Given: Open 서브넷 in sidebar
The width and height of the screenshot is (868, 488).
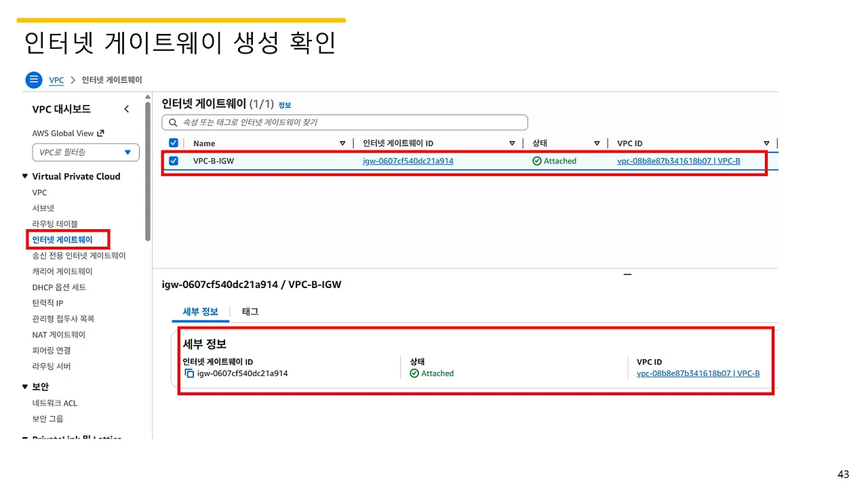Looking at the screenshot, I should (x=43, y=208).
